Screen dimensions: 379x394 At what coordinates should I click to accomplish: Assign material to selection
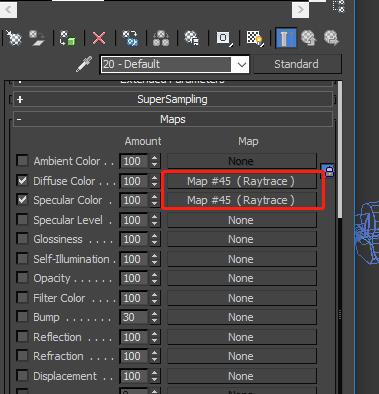[x=68, y=38]
